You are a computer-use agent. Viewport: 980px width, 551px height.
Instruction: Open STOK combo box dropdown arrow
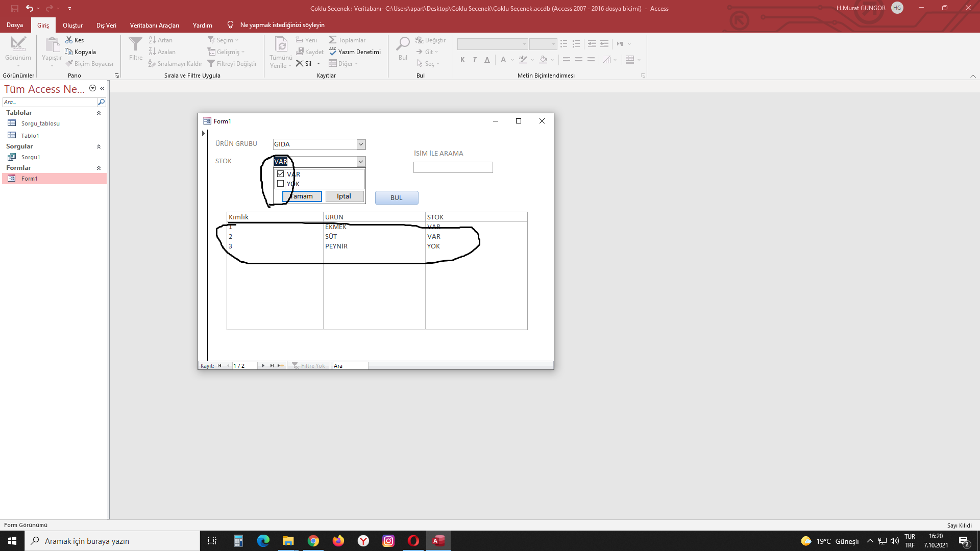[x=361, y=162]
